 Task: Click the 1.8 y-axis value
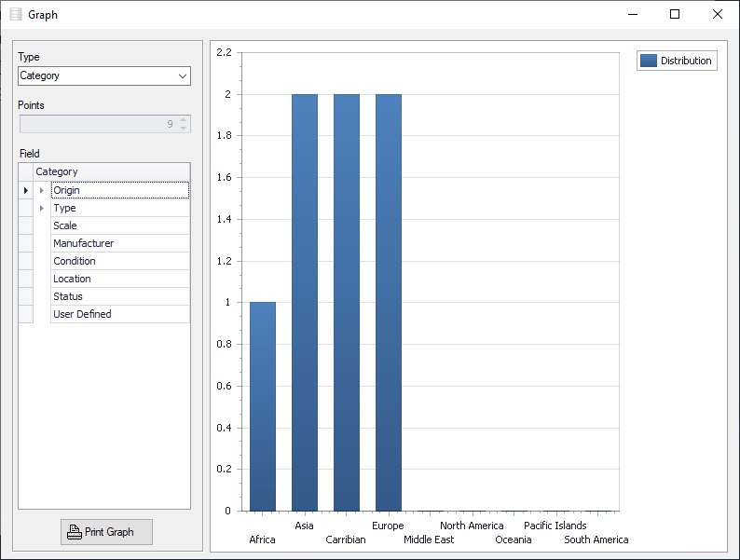[225, 135]
